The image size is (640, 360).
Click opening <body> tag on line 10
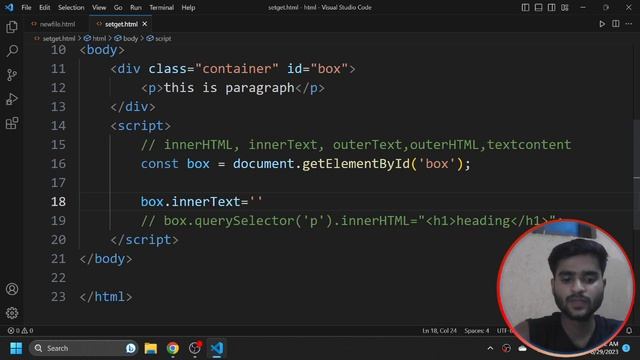pos(102,50)
